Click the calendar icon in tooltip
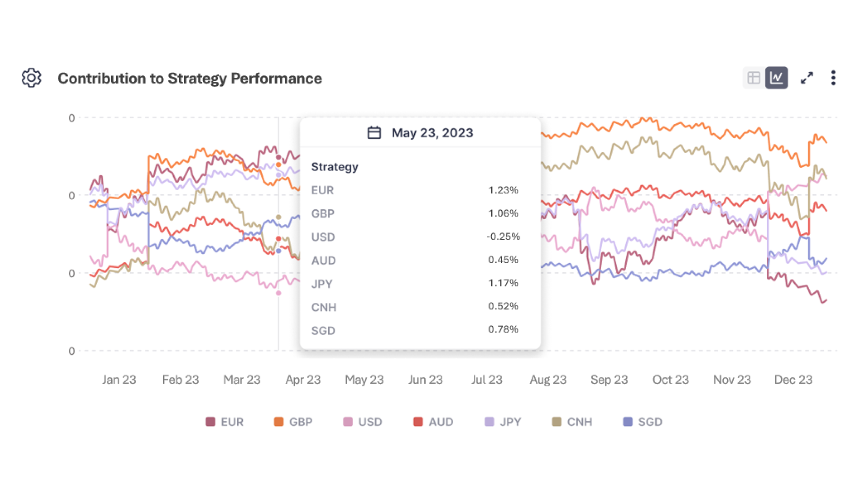This screenshot has height=488, width=868. coord(374,133)
